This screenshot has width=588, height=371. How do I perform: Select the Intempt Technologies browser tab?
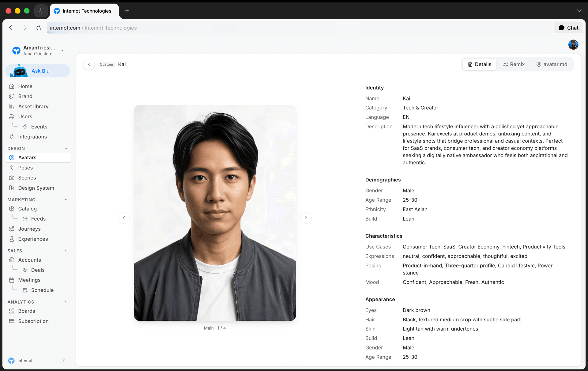(x=84, y=11)
